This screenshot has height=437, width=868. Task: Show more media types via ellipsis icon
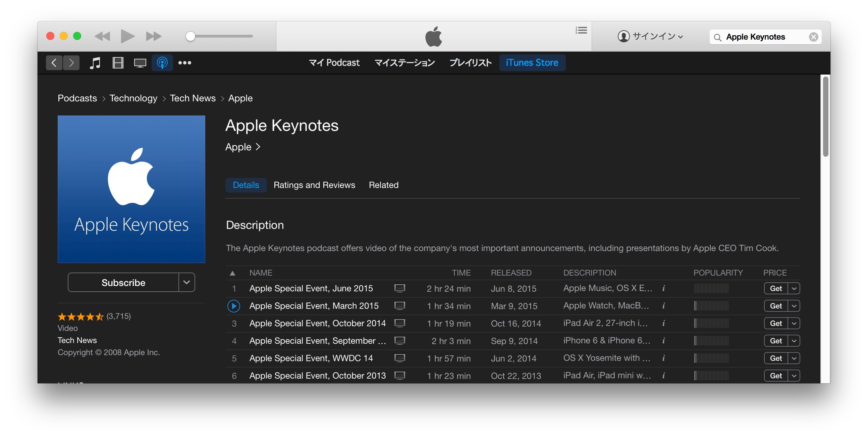(x=185, y=63)
